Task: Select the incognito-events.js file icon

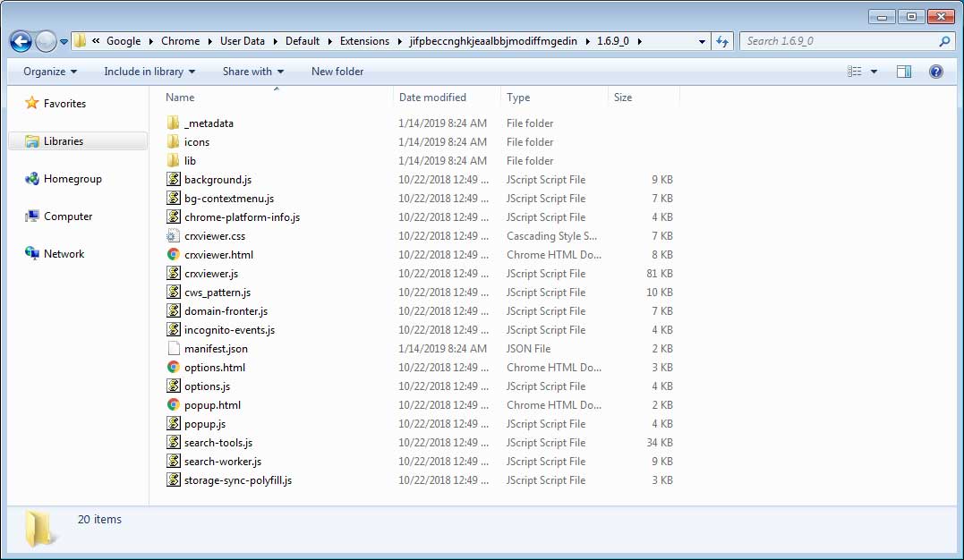Action: pyautogui.click(x=174, y=329)
